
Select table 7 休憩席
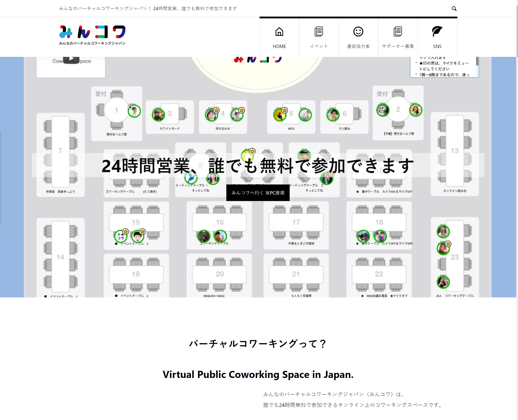pyautogui.click(x=60, y=155)
